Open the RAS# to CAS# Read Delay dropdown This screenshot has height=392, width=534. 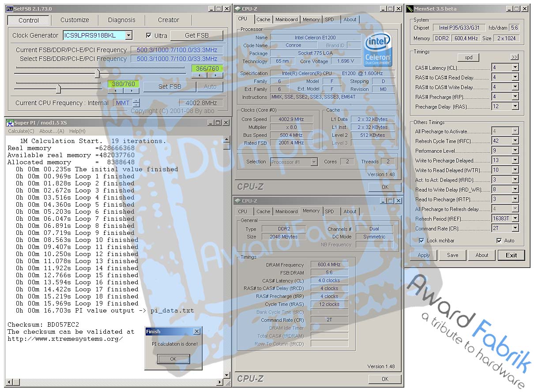[x=515, y=77]
